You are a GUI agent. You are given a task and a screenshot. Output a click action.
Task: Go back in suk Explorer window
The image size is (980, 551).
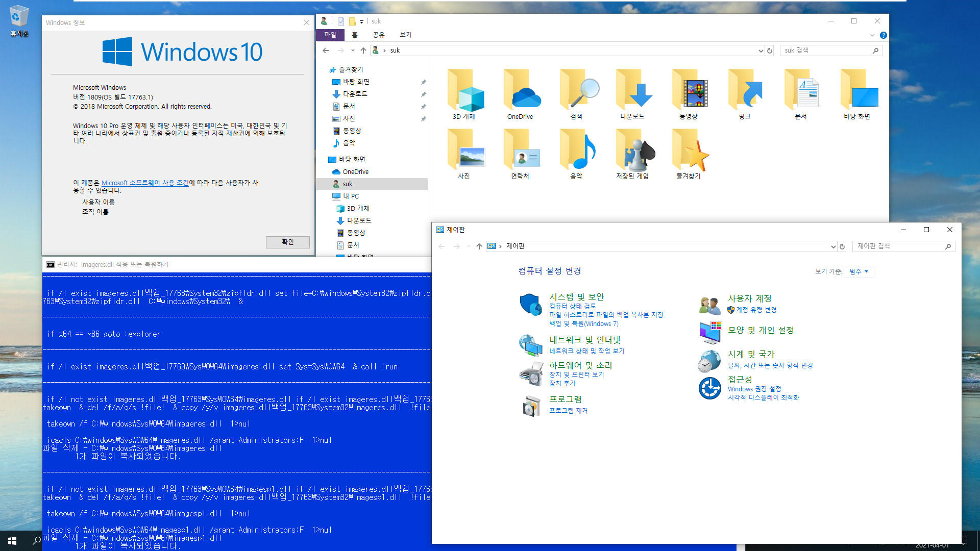(326, 51)
